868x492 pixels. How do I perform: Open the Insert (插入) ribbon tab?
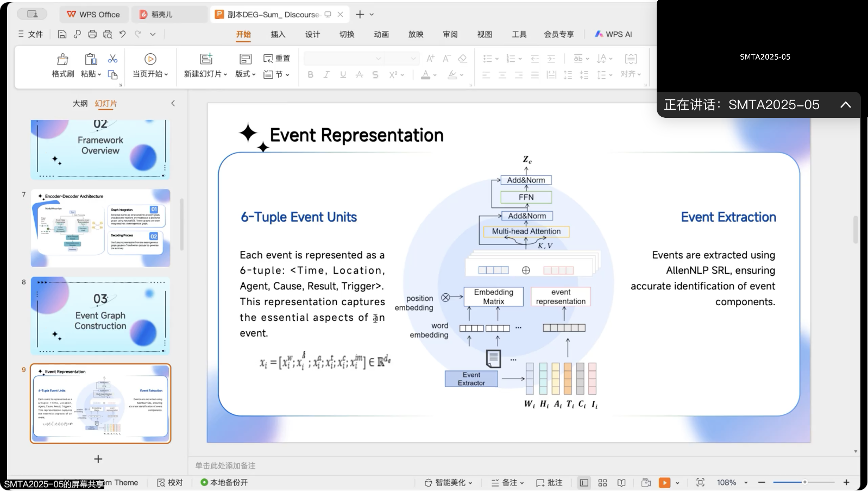pos(278,34)
